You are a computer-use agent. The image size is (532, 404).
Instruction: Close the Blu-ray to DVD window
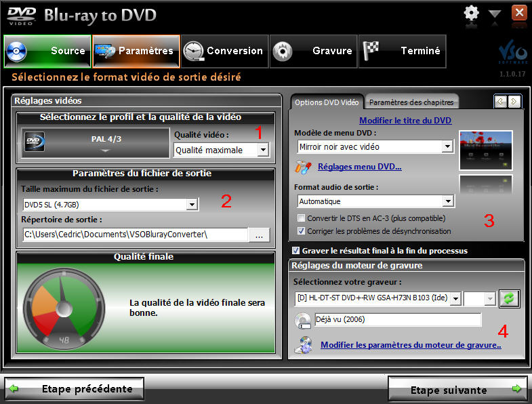tap(519, 13)
